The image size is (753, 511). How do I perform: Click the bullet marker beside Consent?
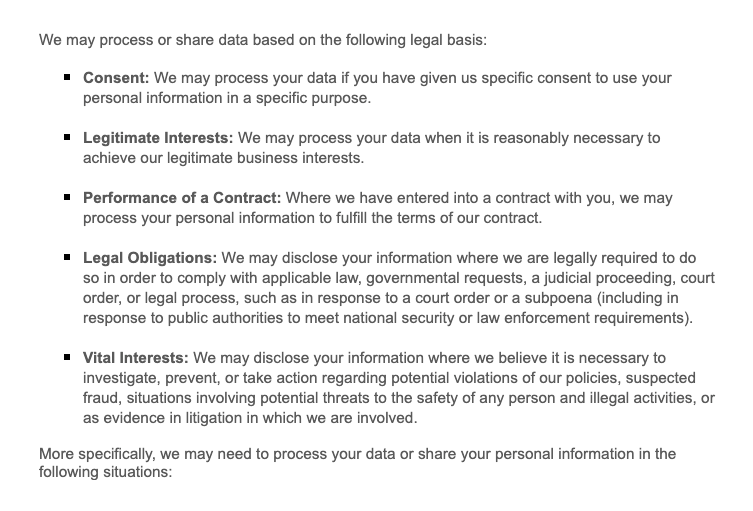point(66,77)
